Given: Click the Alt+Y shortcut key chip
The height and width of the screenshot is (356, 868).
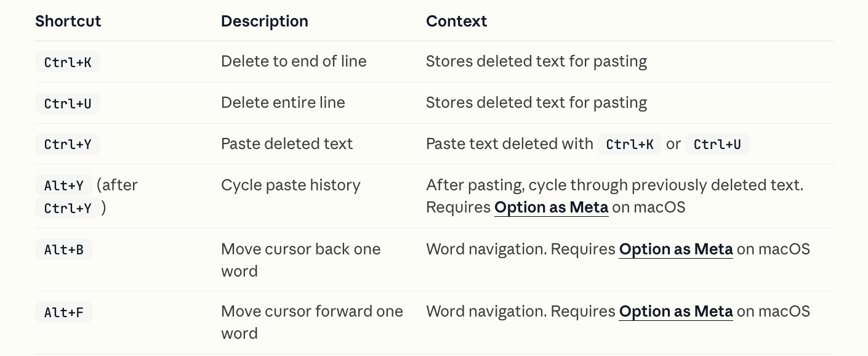Looking at the screenshot, I should coord(64,185).
